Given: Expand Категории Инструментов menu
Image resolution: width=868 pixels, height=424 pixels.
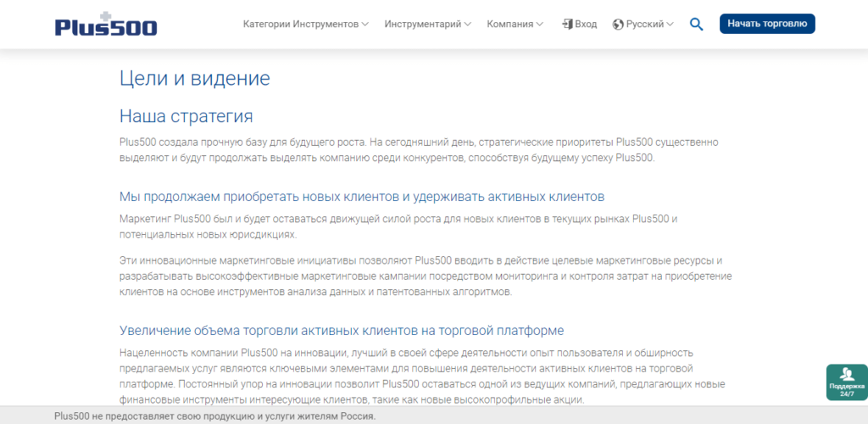Looking at the screenshot, I should pyautogui.click(x=305, y=25).
